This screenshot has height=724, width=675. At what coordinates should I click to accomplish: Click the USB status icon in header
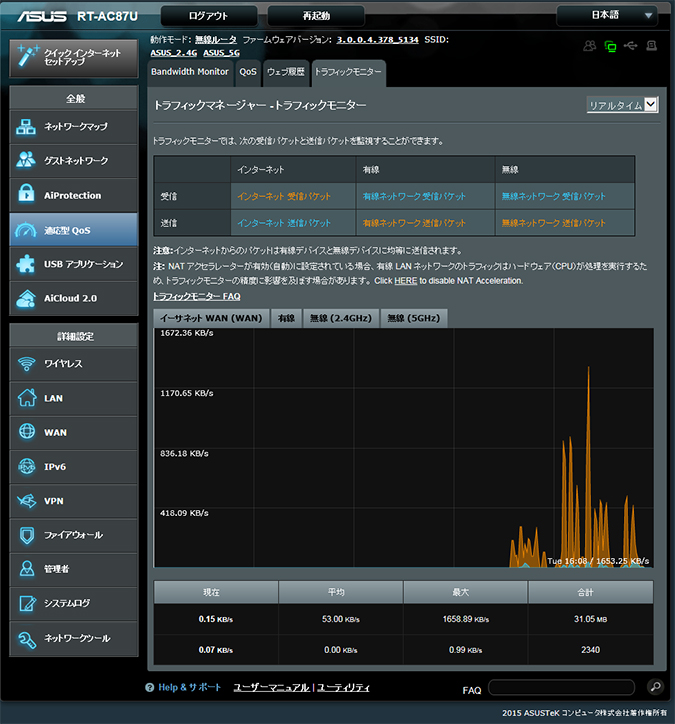click(x=630, y=45)
